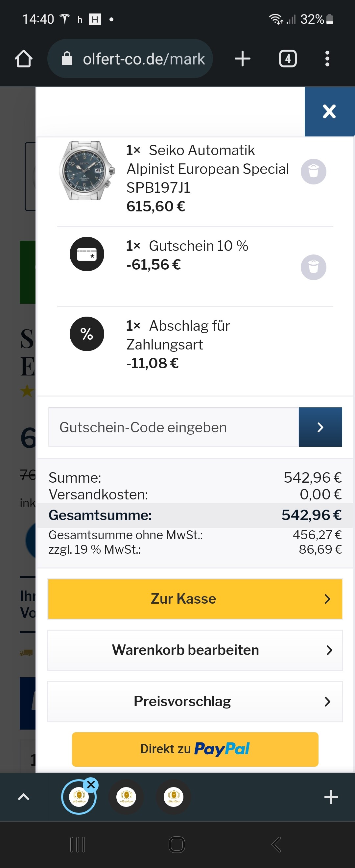Tap the browser home icon

pos(24,59)
